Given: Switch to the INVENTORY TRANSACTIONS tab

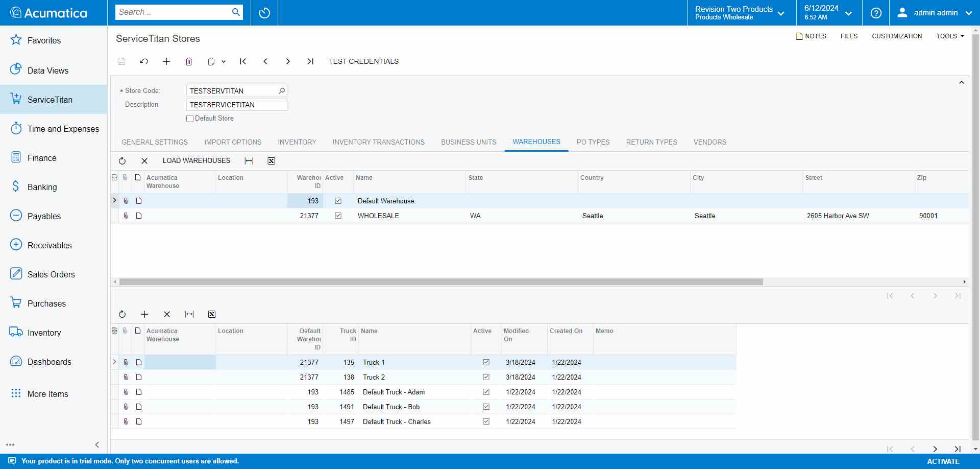Looking at the screenshot, I should [379, 142].
